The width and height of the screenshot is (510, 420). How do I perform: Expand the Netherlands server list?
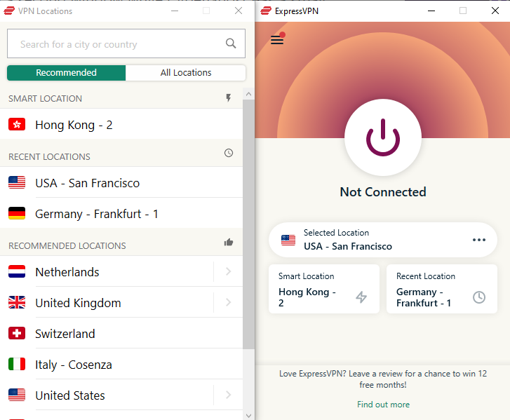point(228,271)
